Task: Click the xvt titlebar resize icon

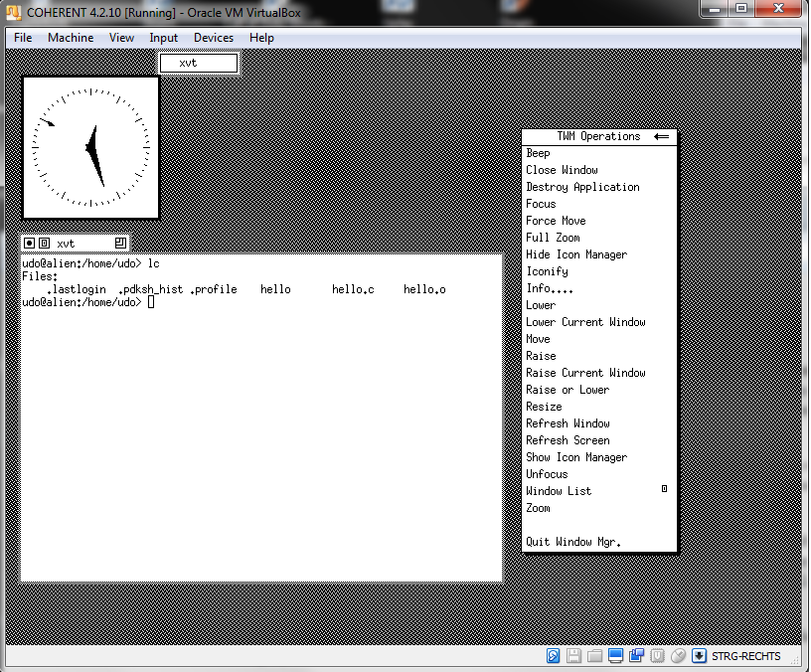Action: pyautogui.click(x=119, y=243)
